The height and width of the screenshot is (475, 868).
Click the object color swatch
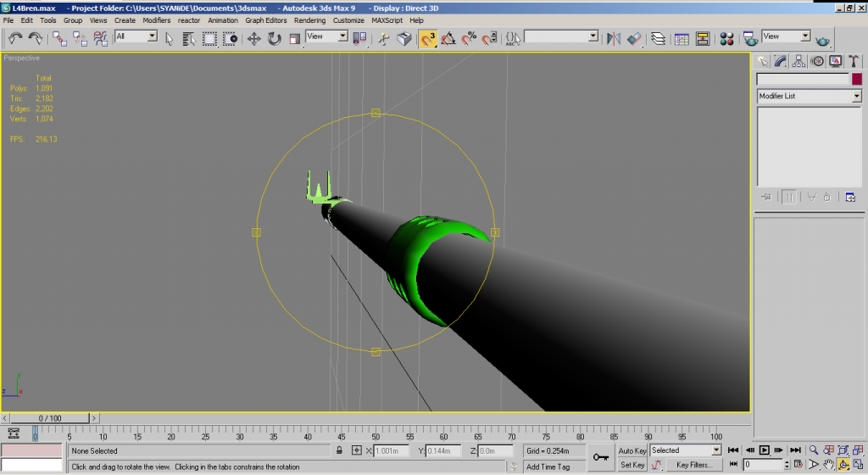857,79
